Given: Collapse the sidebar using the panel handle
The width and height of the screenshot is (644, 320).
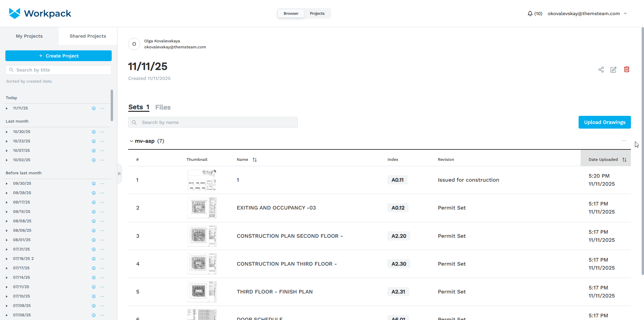Looking at the screenshot, I should 119,174.
